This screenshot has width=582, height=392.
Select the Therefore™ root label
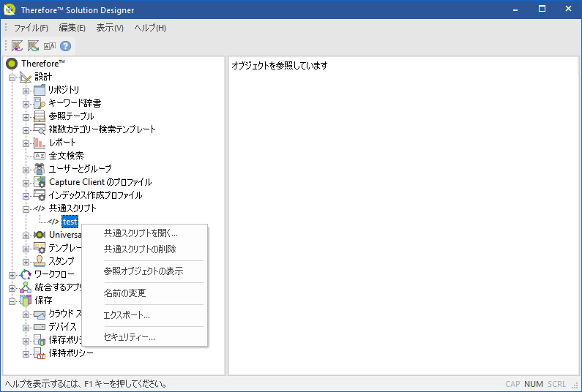pyautogui.click(x=43, y=64)
